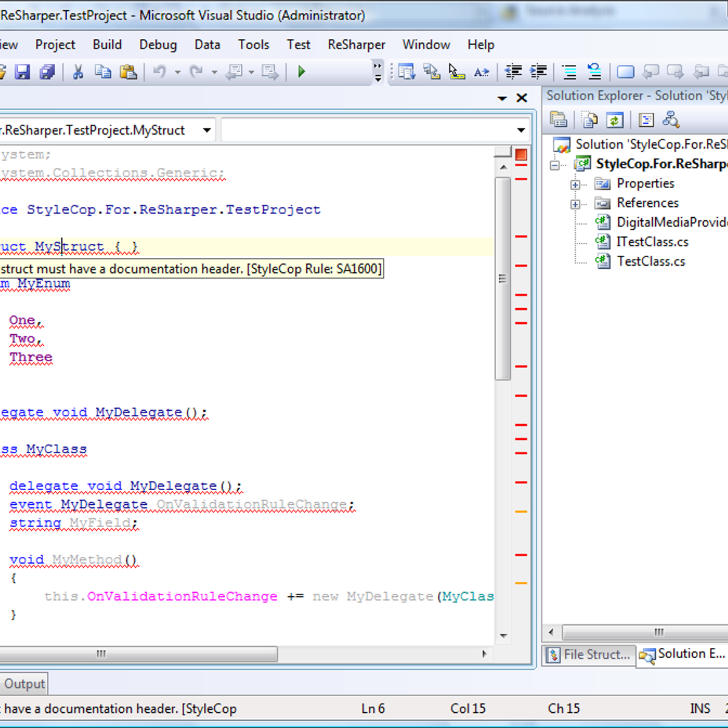Open the Undo history dropdown arrow
The height and width of the screenshot is (728, 728).
click(x=178, y=72)
